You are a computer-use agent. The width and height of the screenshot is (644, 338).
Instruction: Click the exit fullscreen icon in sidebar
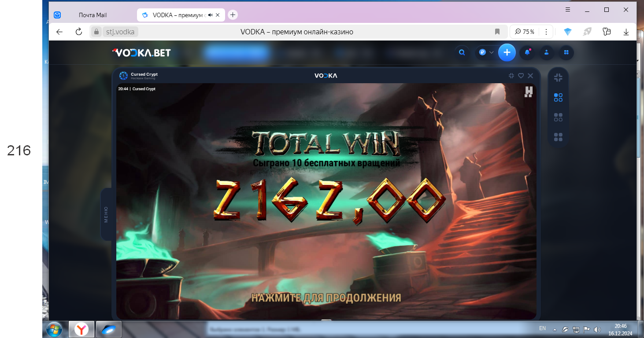(558, 77)
